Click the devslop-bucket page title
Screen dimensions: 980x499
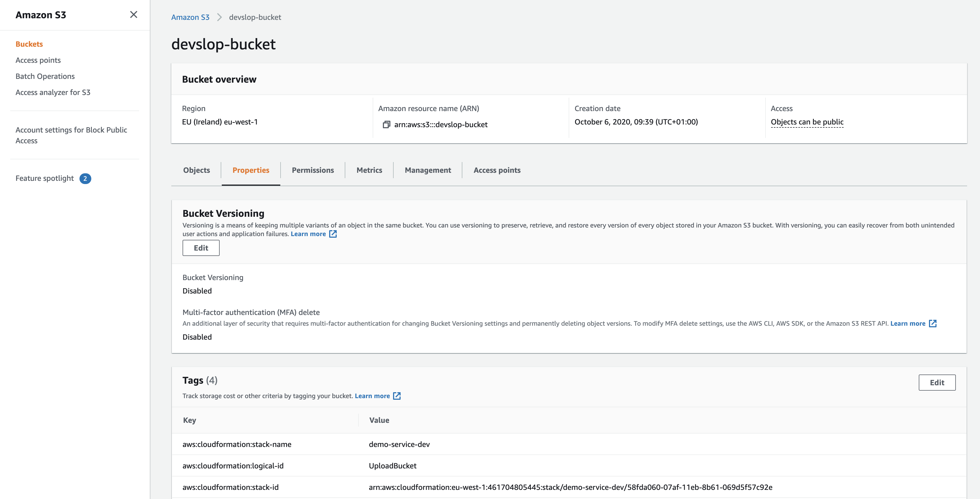click(223, 44)
